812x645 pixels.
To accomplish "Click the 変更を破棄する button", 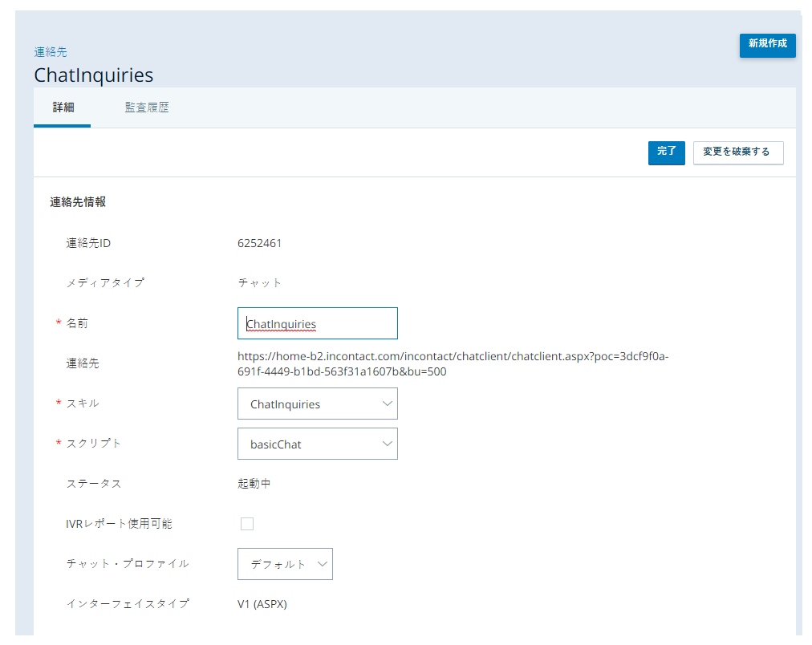I will pyautogui.click(x=738, y=152).
